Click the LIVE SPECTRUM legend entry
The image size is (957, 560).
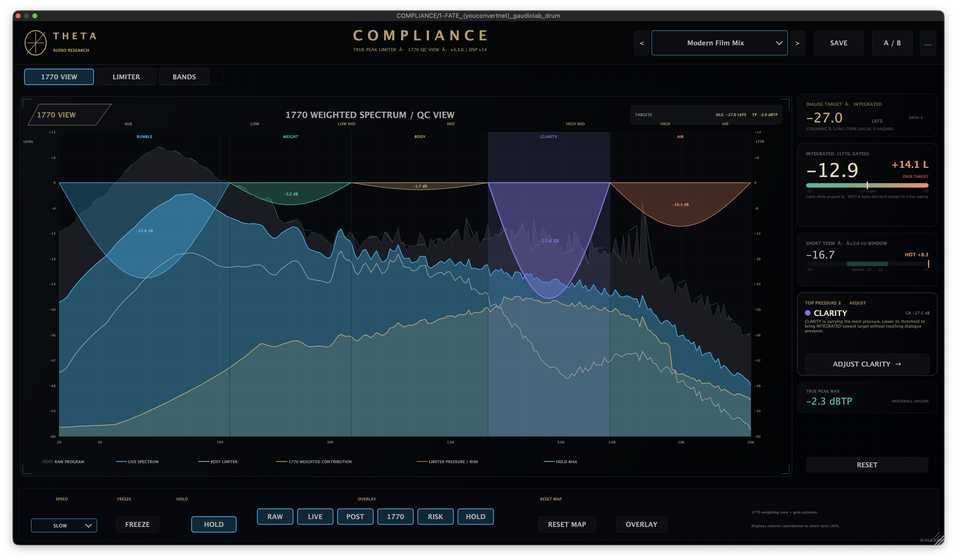coord(137,461)
